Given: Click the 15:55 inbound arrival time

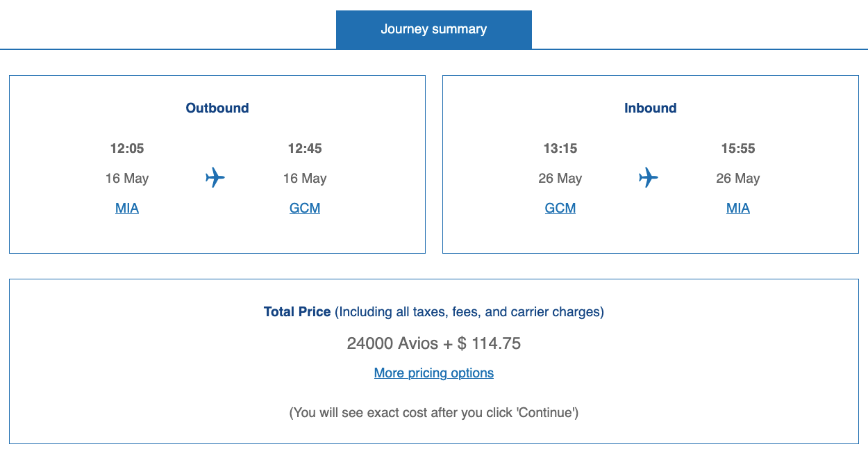Looking at the screenshot, I should click(737, 148).
